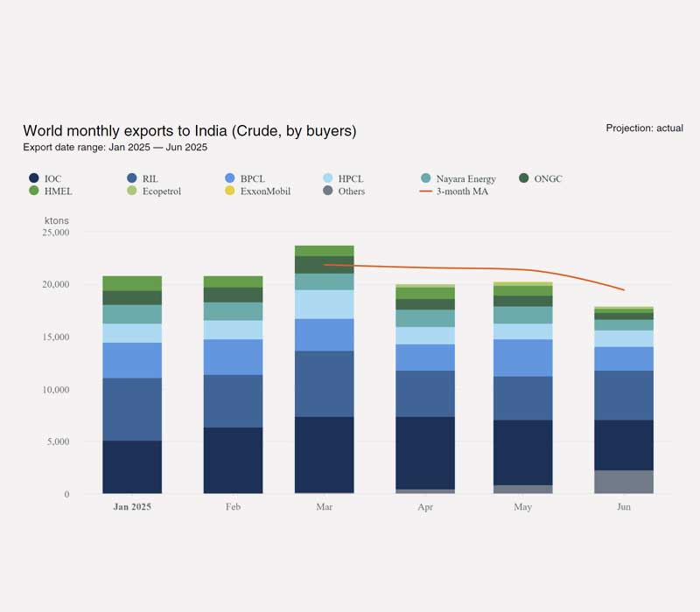Click the chart title text
This screenshot has width=700, height=612.
189,131
